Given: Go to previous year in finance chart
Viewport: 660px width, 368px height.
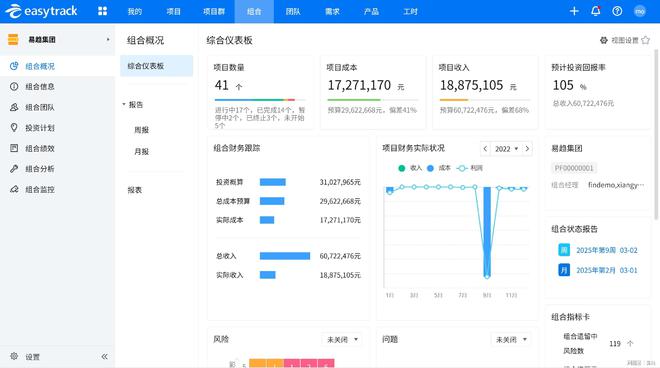Looking at the screenshot, I should pos(485,149).
